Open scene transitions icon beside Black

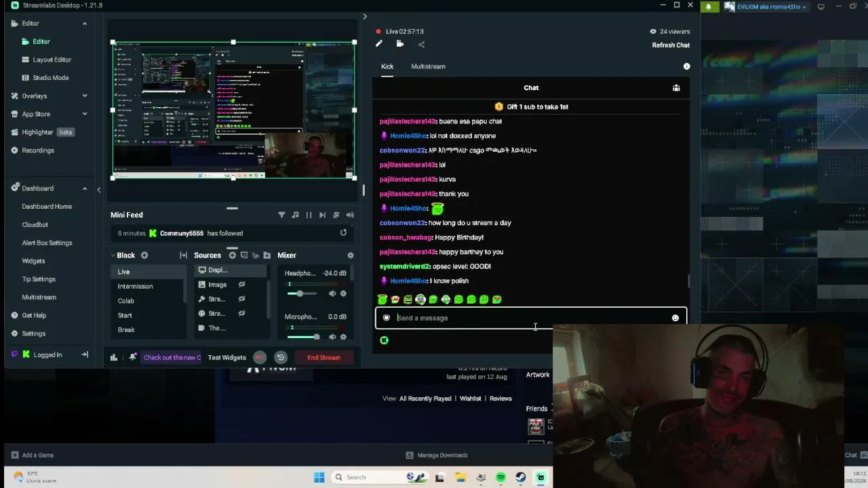click(x=183, y=256)
